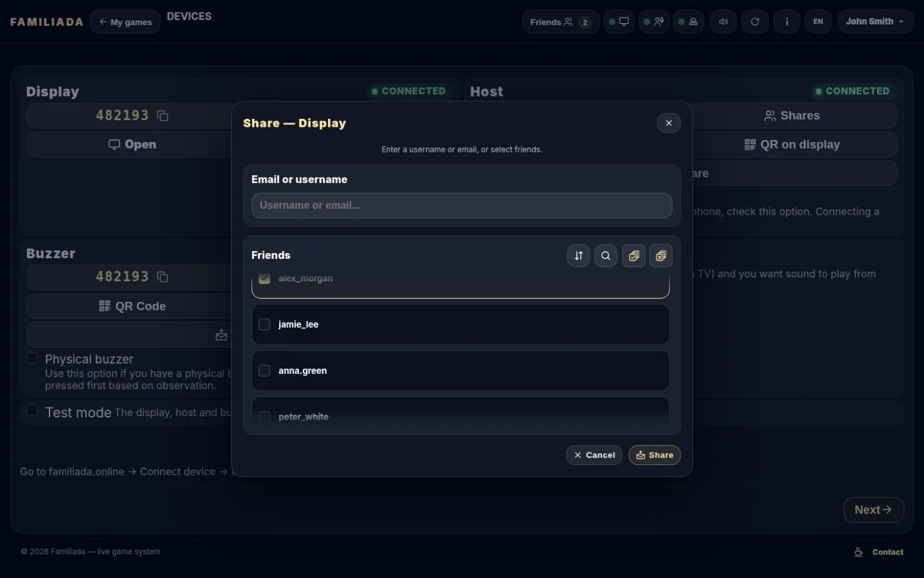Sort the friends list with the arrows icon

pos(579,256)
